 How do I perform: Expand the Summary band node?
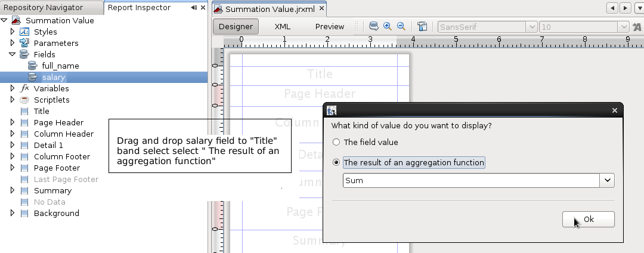pos(13,190)
